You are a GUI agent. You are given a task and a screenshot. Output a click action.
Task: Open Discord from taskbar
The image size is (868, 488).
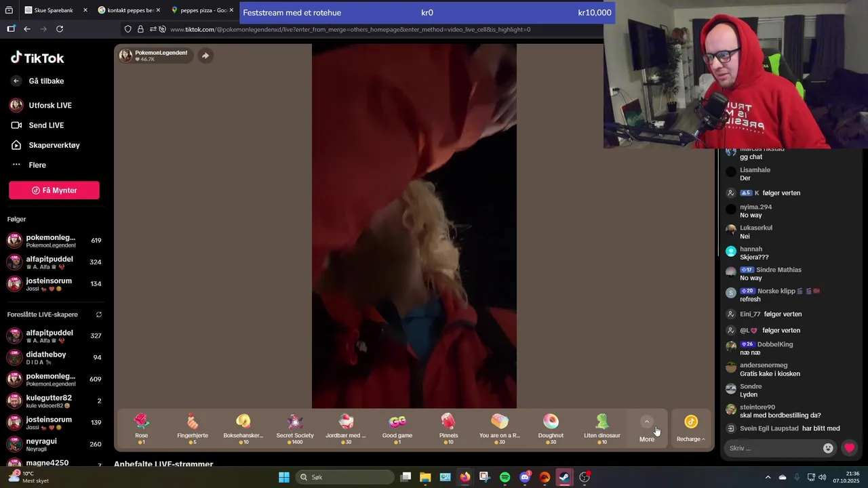525,477
